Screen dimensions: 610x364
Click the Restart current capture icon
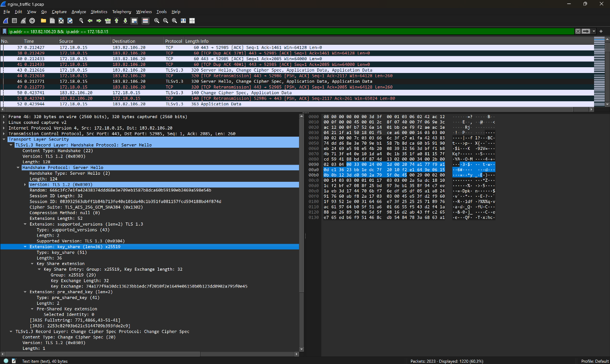point(23,21)
